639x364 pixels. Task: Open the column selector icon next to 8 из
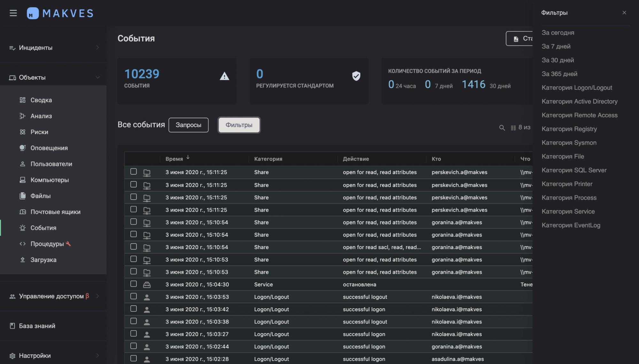[513, 128]
